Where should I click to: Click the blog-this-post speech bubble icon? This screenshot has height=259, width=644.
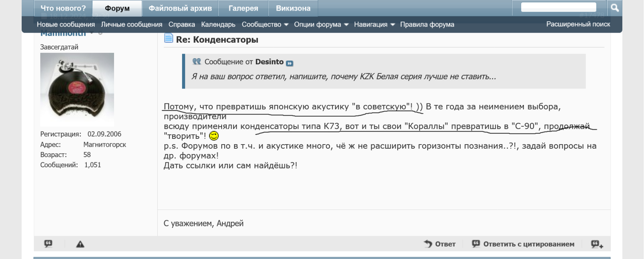point(48,244)
